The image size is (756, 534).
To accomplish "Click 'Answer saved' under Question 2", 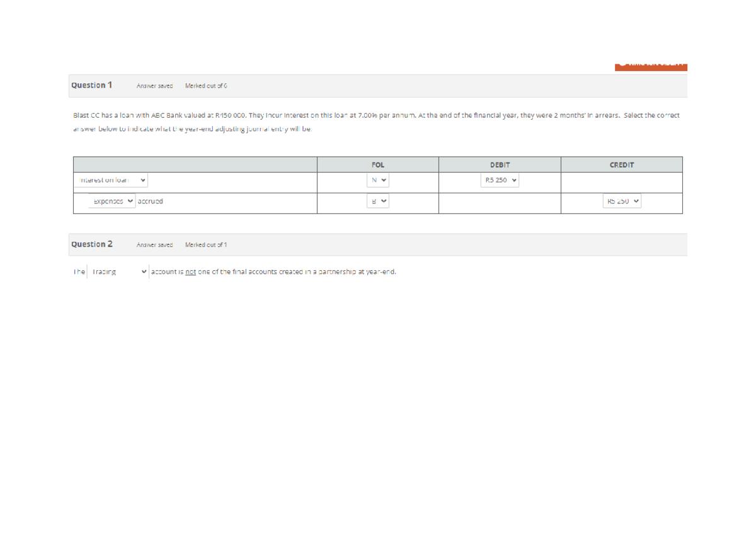I will tap(154, 245).
